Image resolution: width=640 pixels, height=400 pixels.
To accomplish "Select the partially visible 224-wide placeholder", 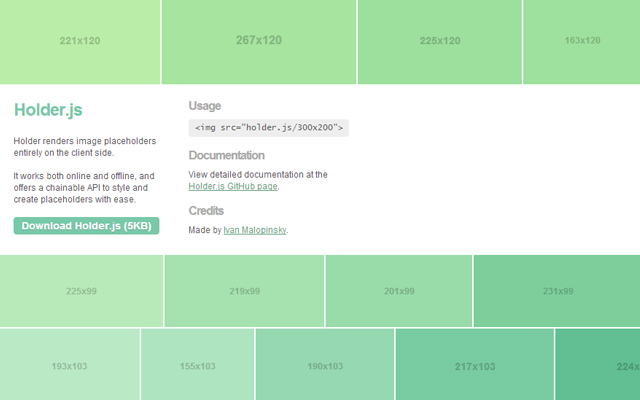I will click(x=598, y=366).
